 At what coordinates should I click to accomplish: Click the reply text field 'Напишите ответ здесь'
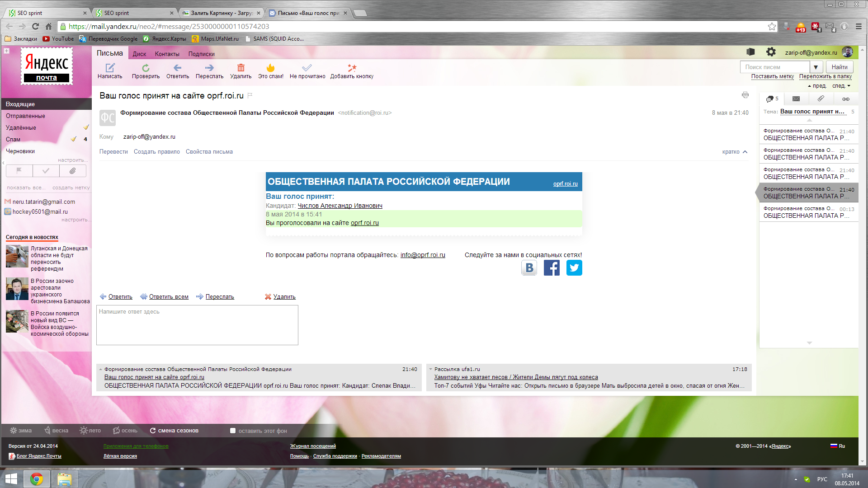[197, 325]
